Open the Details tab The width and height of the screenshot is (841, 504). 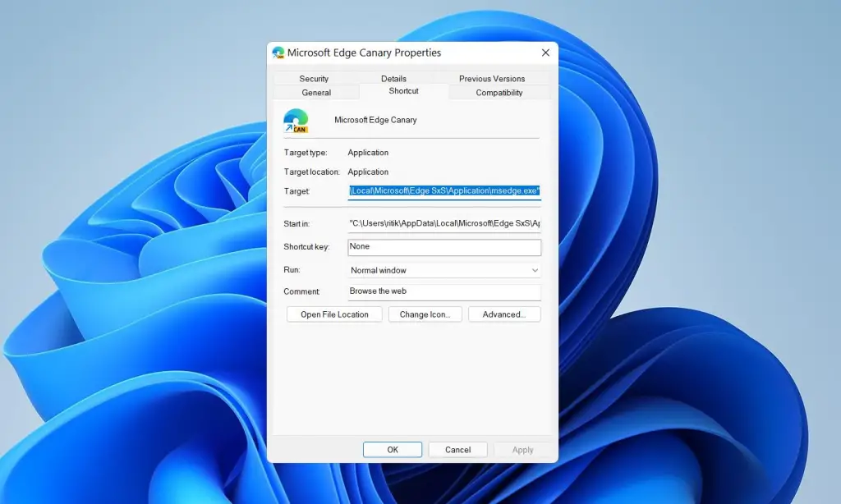pos(393,78)
